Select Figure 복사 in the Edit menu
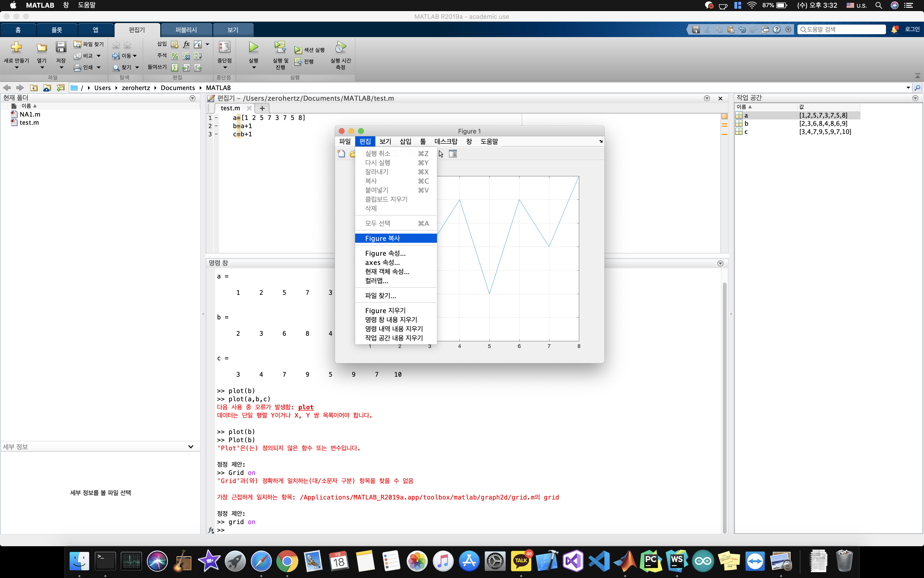The width and height of the screenshot is (924, 578). click(396, 238)
